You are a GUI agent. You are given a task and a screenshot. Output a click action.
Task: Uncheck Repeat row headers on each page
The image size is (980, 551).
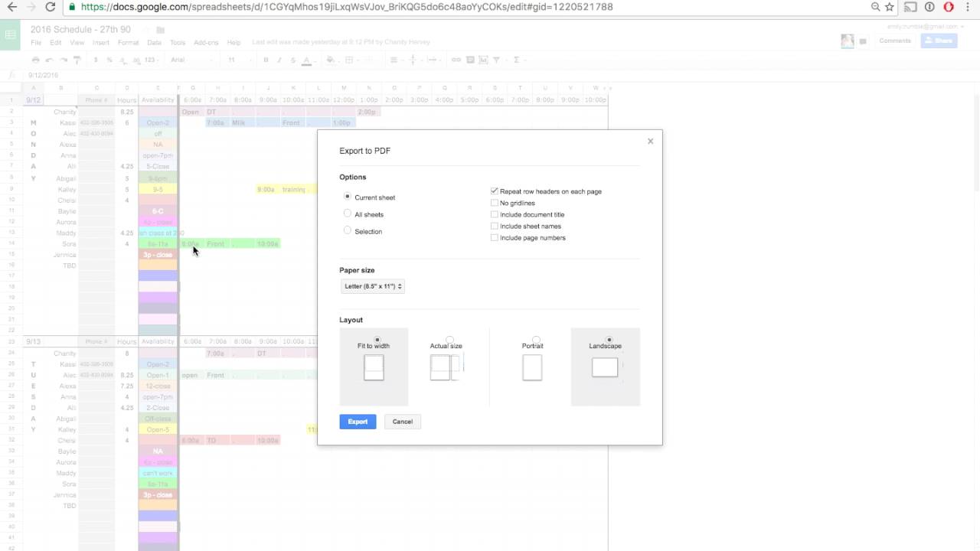pyautogui.click(x=494, y=191)
